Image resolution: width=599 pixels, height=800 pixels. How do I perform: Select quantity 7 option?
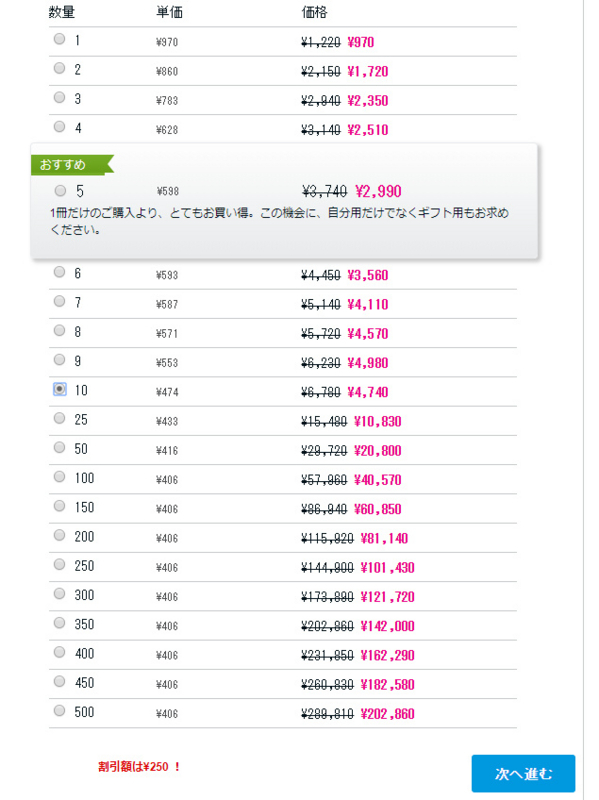click(60, 301)
